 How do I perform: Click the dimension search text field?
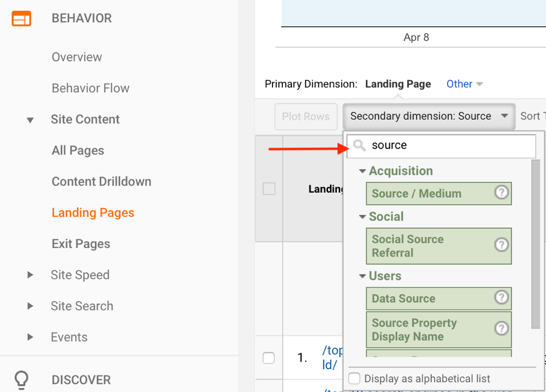(450, 145)
